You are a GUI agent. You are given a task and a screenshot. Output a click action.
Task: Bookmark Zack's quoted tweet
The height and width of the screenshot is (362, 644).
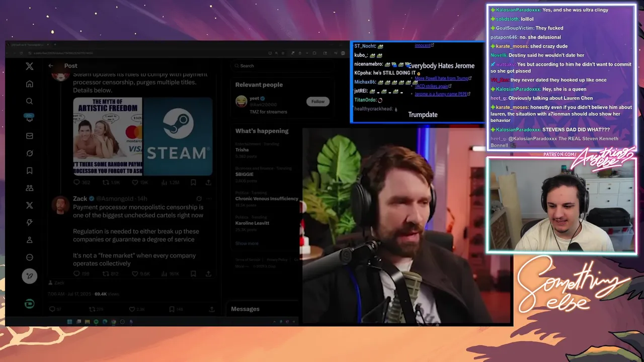pos(193,274)
